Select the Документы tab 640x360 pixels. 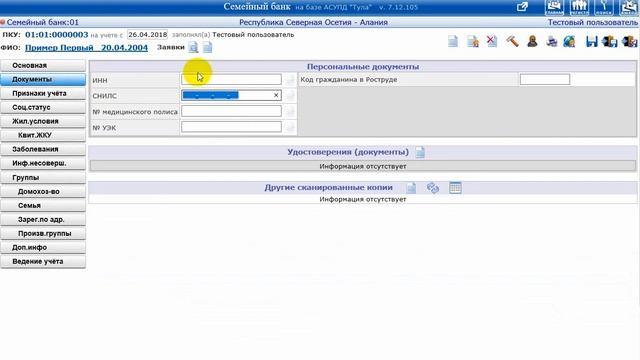[43, 79]
